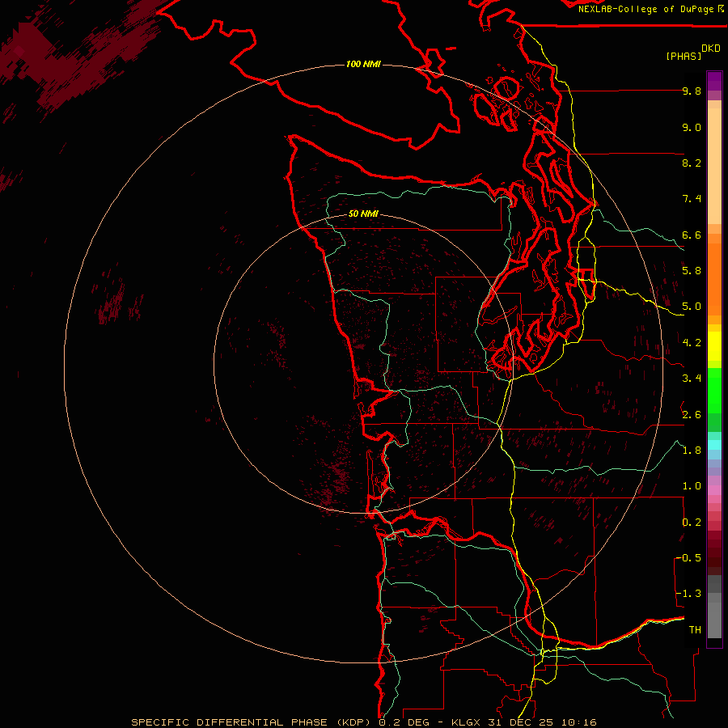728x728 pixels.
Task: Pick the orange color scale band
Action: pos(714,278)
